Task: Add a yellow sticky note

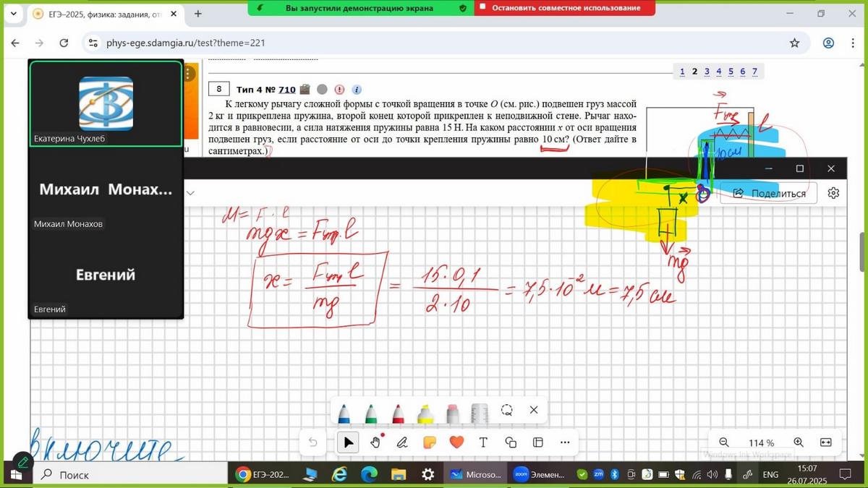Action: click(x=429, y=442)
